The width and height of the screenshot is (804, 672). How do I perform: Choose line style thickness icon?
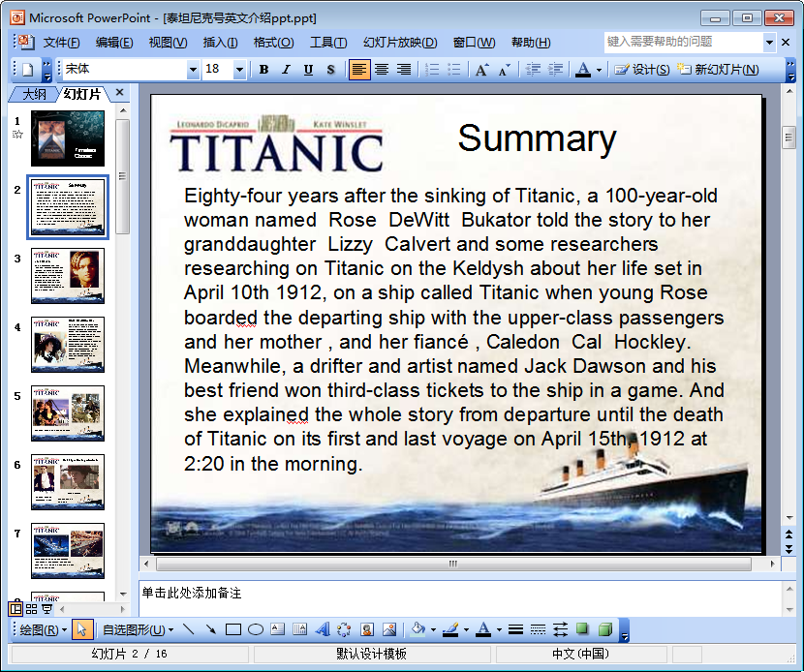516,629
